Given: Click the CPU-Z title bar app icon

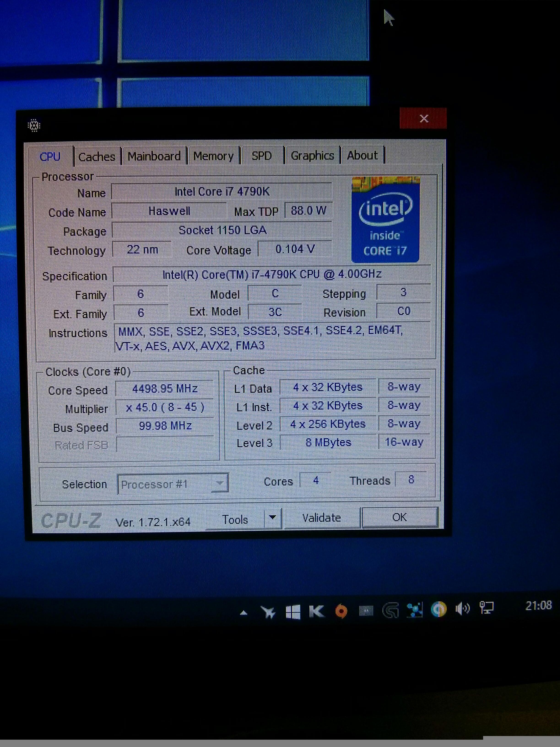Looking at the screenshot, I should pos(34,125).
